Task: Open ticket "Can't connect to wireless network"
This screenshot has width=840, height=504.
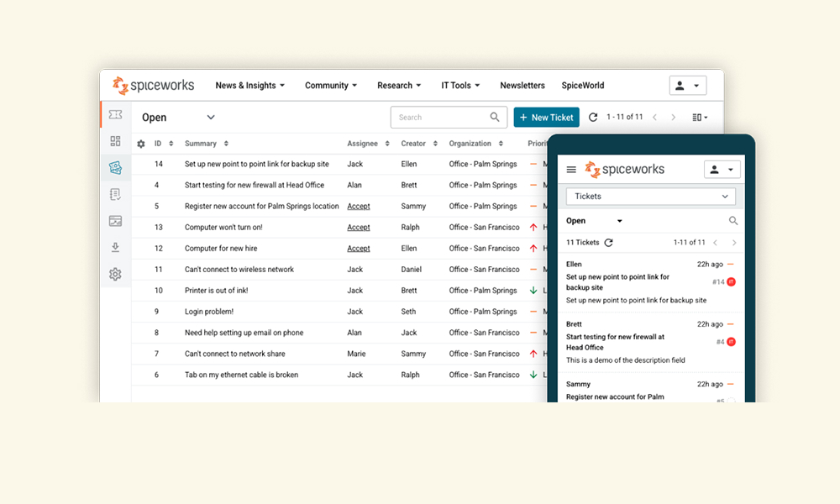Action: (x=239, y=270)
